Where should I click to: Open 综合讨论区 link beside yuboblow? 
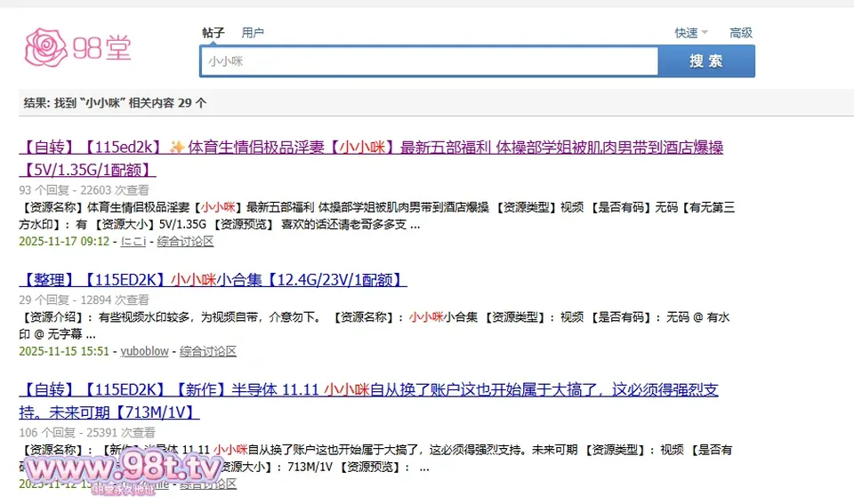[x=208, y=351]
